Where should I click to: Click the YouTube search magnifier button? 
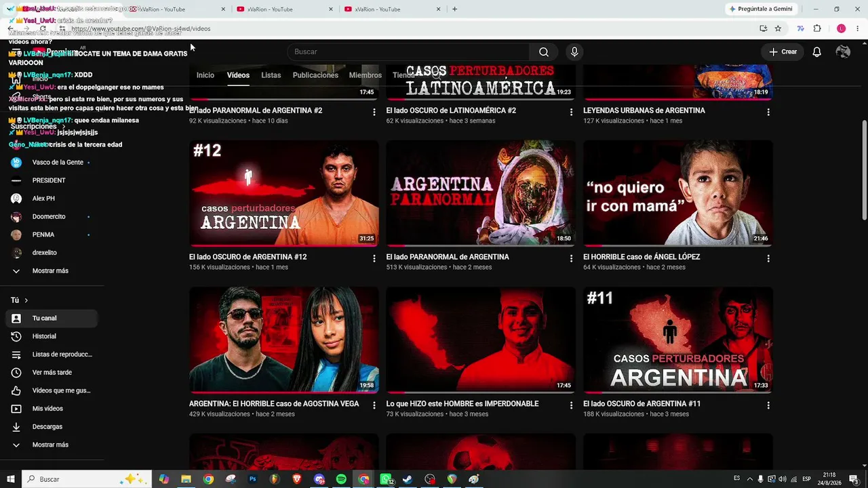pos(543,52)
